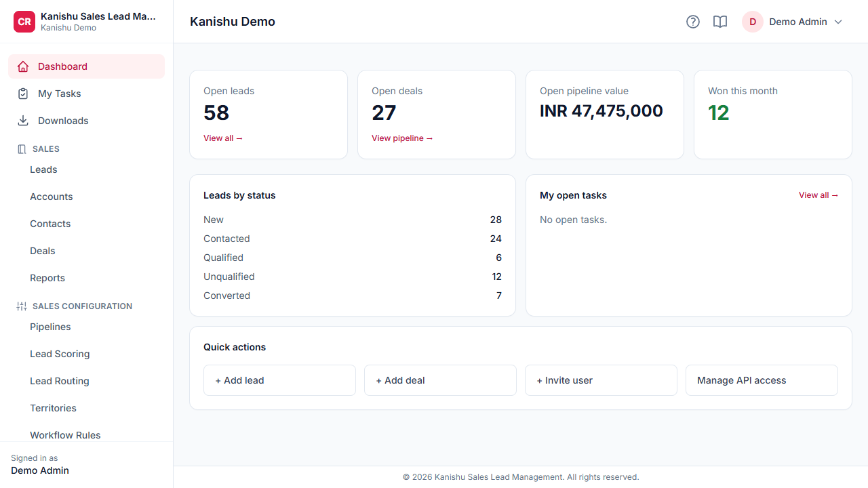Open the Downloads page
The height and width of the screenshot is (488, 868).
86,121
